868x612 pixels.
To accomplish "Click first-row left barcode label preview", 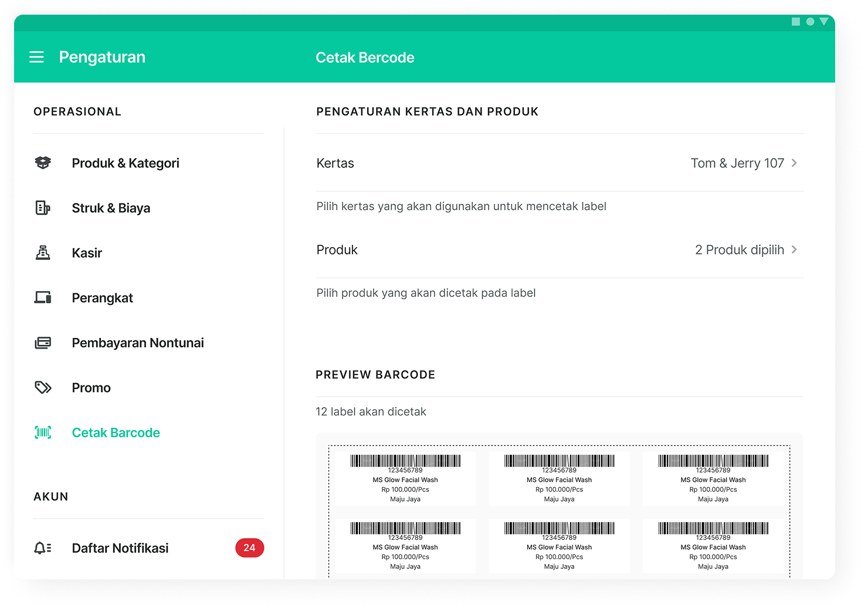I will pos(405,478).
